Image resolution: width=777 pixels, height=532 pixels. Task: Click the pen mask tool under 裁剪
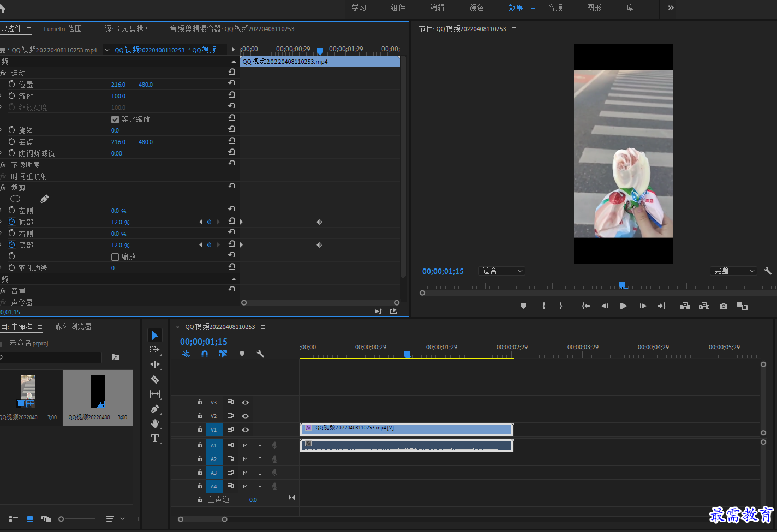pos(45,199)
